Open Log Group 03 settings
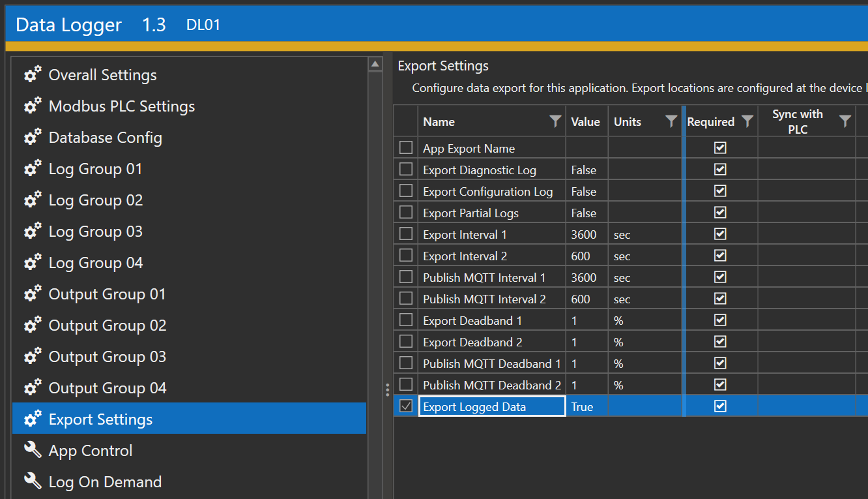Viewport: 868px width, 499px height. (96, 232)
